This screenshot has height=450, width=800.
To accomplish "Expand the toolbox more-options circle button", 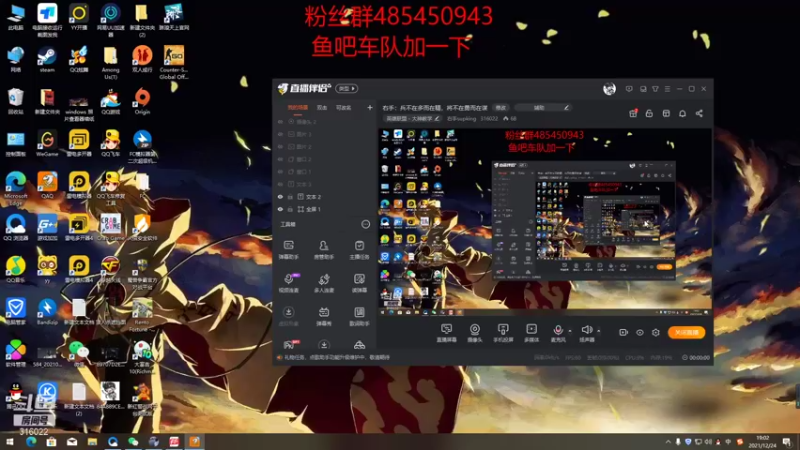I will tap(365, 224).
